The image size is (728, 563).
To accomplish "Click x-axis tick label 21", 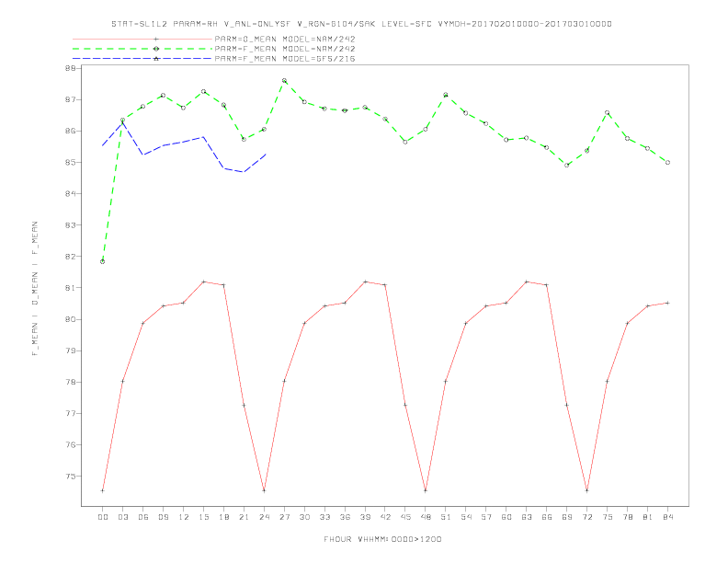I will pyautogui.click(x=245, y=517).
